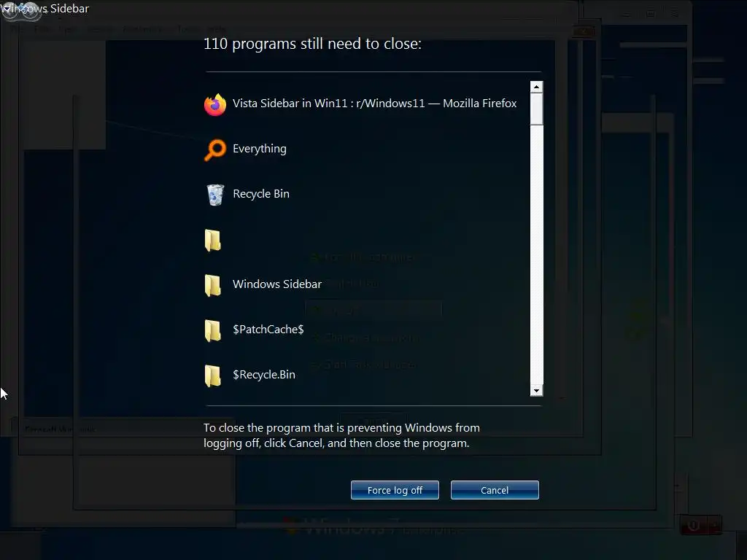Click the unnamed folder icon in the list
747x560 pixels.
point(213,240)
